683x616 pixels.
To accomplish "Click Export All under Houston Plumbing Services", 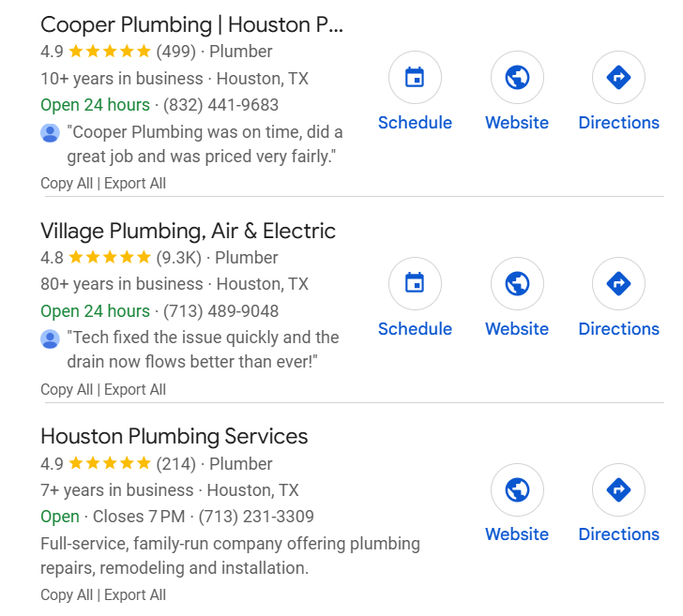I will pyautogui.click(x=135, y=595).
